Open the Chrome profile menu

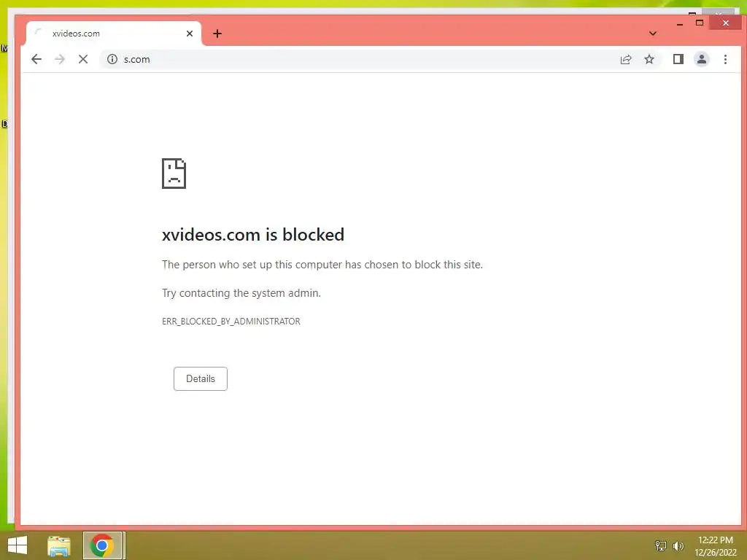point(701,59)
